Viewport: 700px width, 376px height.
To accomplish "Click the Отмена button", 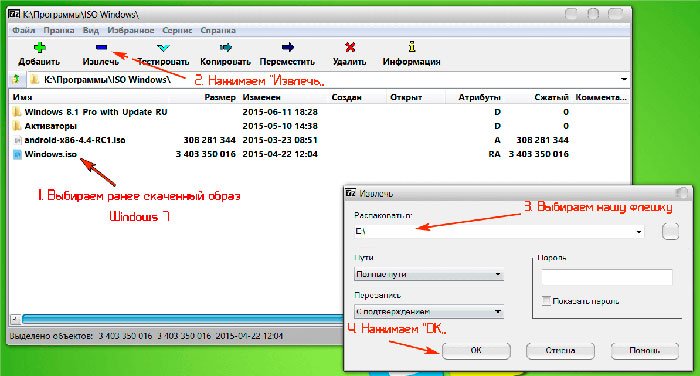I will pyautogui.click(x=560, y=351).
